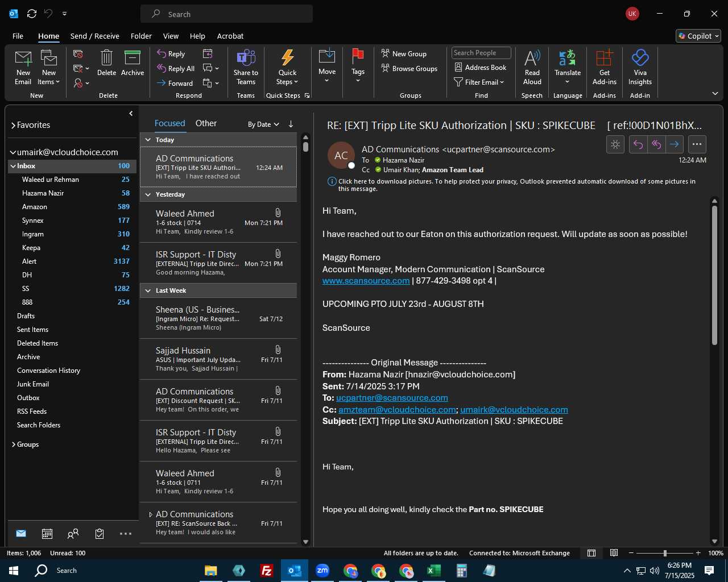Toggle dark mode sun icon for message
This screenshot has height=582, width=728.
tap(615, 144)
